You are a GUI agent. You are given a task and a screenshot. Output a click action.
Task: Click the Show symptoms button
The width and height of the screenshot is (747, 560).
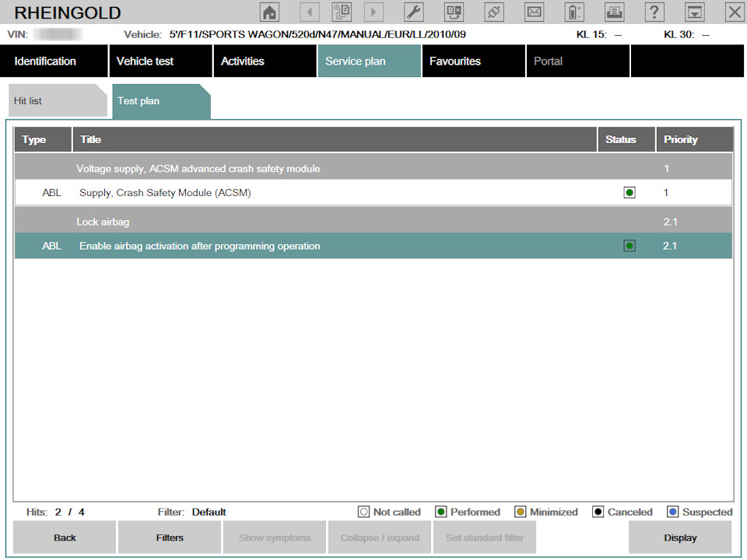(x=275, y=537)
